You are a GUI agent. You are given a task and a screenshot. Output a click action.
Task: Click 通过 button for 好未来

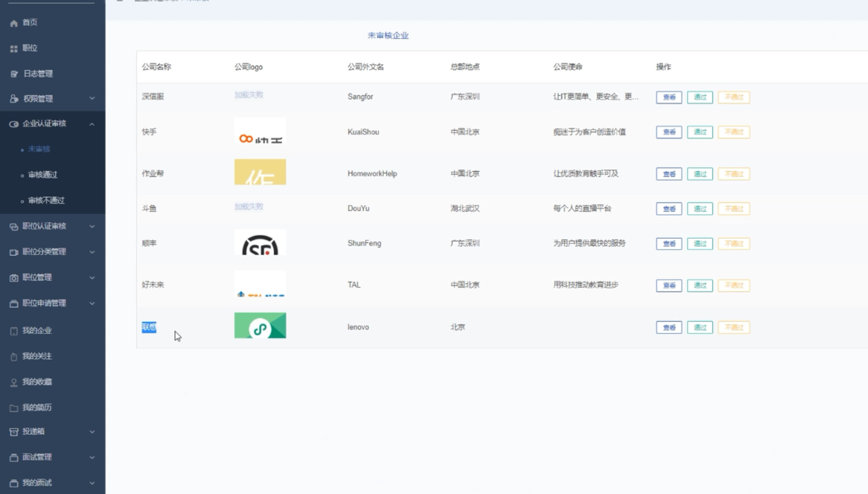(700, 286)
